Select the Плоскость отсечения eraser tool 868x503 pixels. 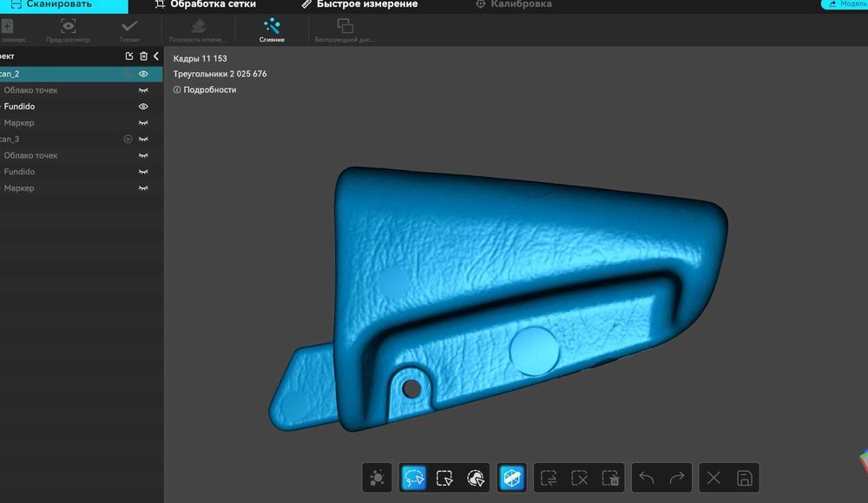198,29
